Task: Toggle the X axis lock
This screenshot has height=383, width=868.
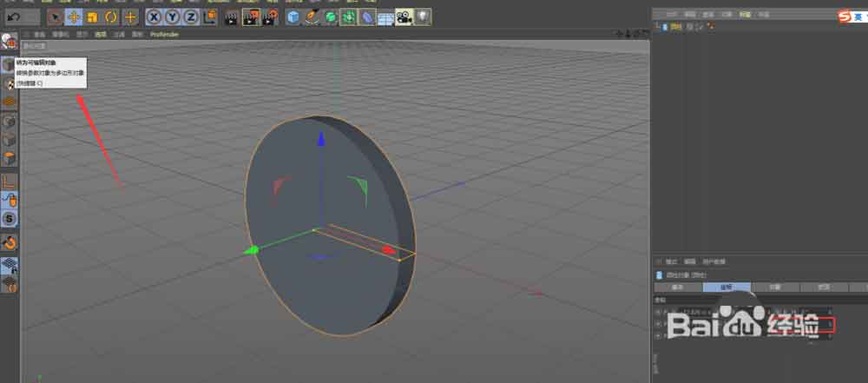Action: pyautogui.click(x=154, y=17)
